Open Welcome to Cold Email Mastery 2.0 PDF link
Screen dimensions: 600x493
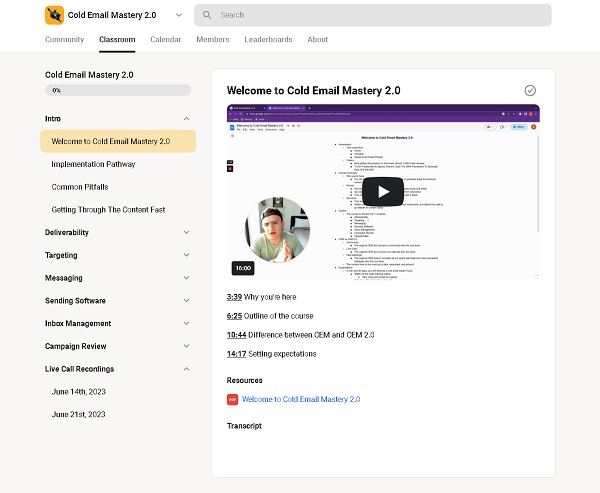[x=301, y=399]
